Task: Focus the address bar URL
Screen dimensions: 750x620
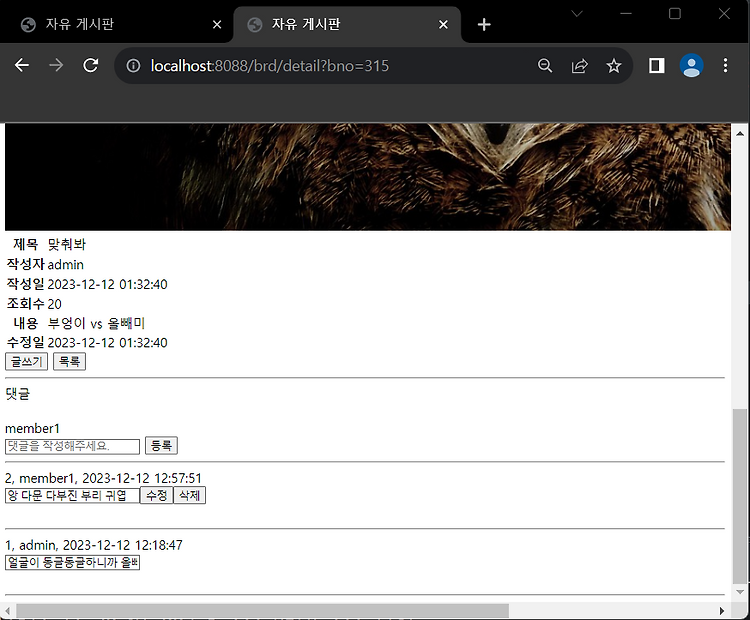Action: coord(270,66)
